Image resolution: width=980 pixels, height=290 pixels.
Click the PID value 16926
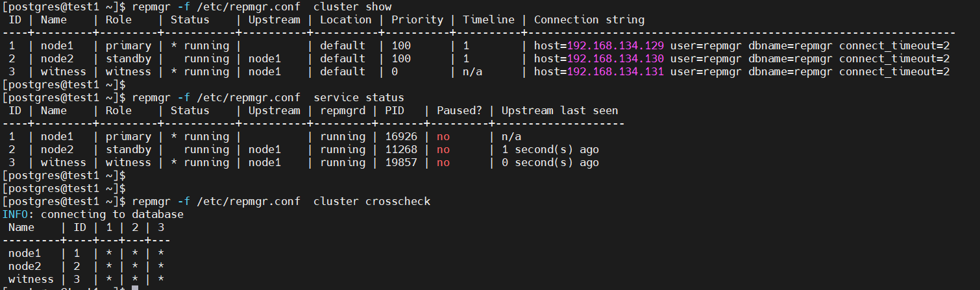(x=401, y=137)
